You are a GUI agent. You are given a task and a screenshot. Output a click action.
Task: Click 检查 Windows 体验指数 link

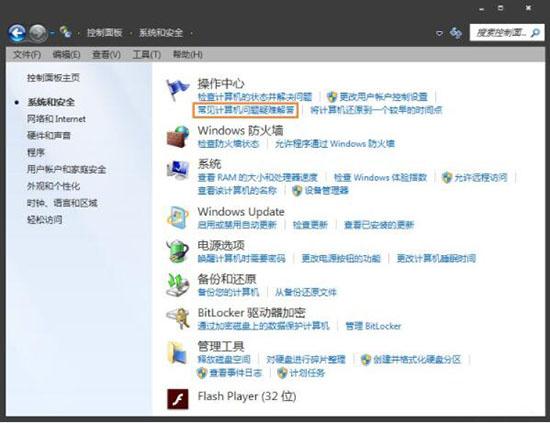(x=380, y=177)
